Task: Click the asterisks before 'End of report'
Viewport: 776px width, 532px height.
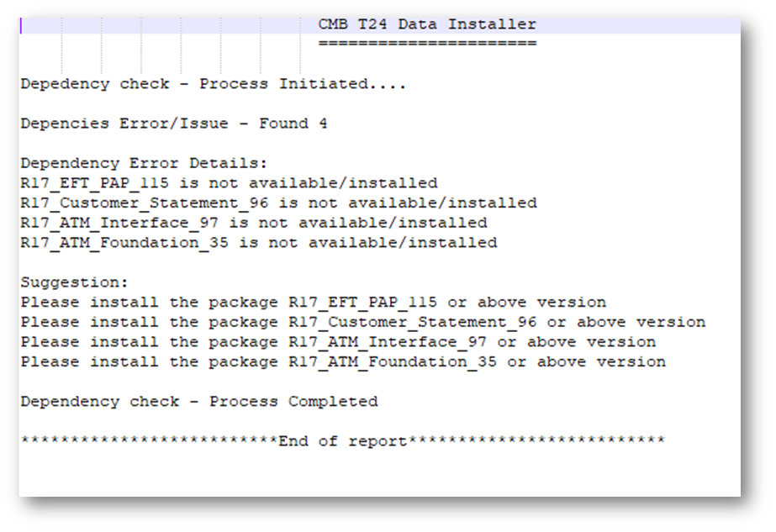Action: [149, 441]
